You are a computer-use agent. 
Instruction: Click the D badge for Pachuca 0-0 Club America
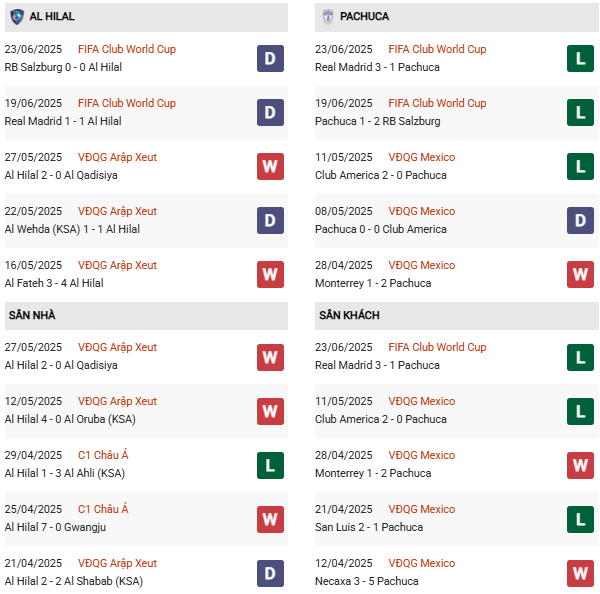point(580,221)
